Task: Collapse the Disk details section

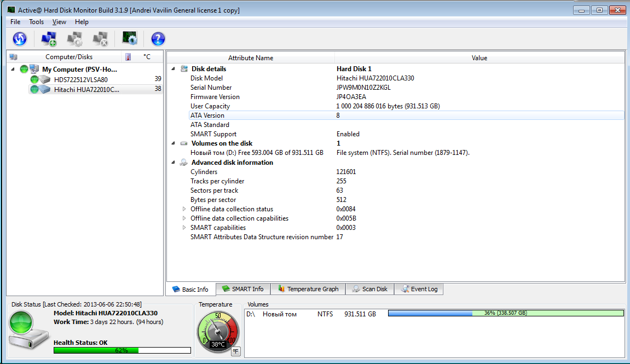Action: pos(174,69)
